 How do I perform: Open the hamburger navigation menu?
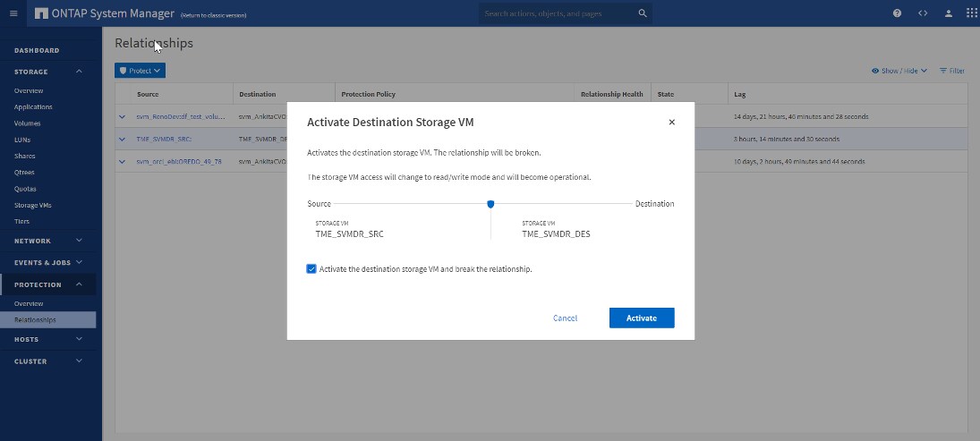coord(13,13)
